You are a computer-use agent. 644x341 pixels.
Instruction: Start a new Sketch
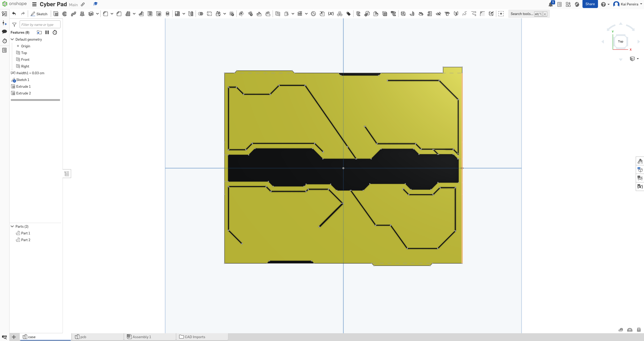coord(39,14)
